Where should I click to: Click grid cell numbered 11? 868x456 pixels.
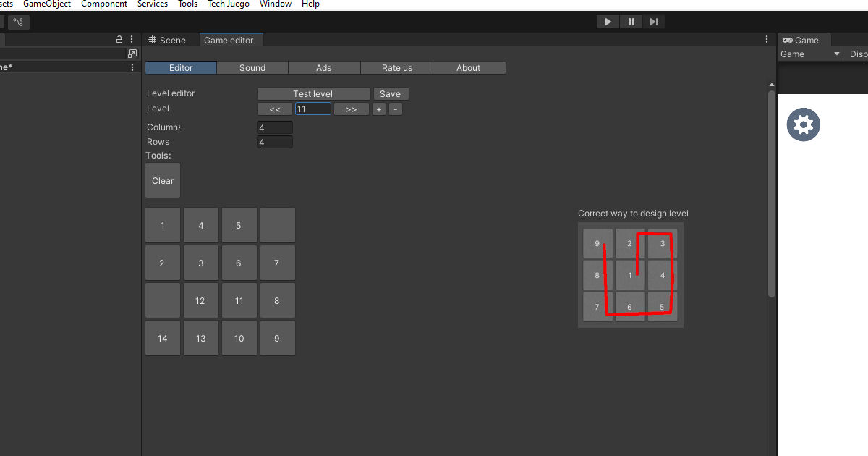(x=239, y=300)
